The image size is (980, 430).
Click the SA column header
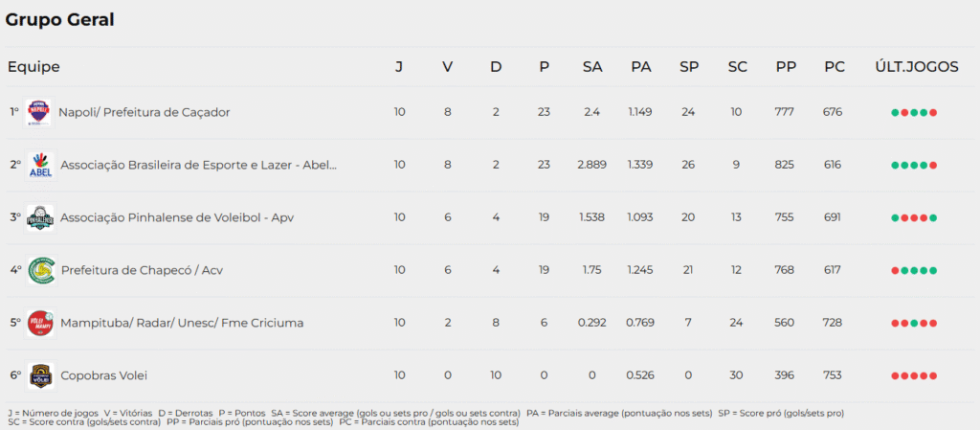tap(592, 67)
